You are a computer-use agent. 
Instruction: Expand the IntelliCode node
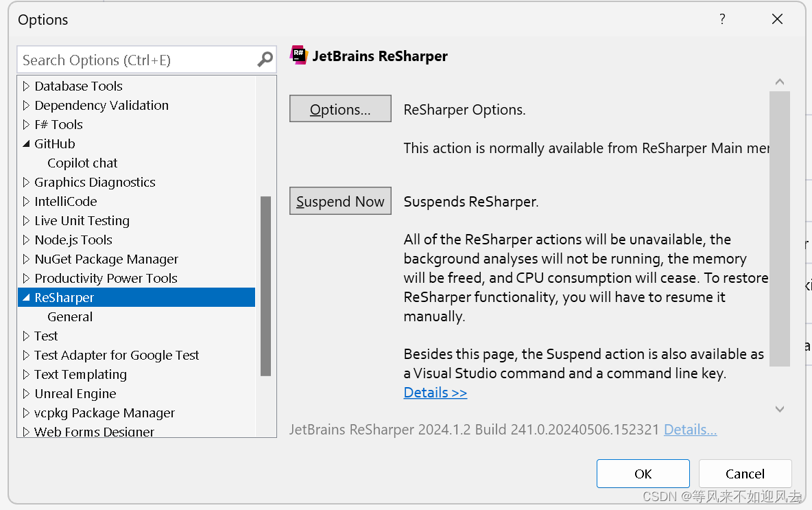coord(26,201)
